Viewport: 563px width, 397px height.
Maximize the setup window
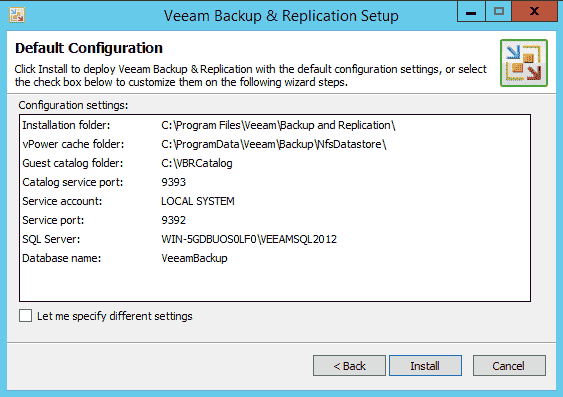498,11
